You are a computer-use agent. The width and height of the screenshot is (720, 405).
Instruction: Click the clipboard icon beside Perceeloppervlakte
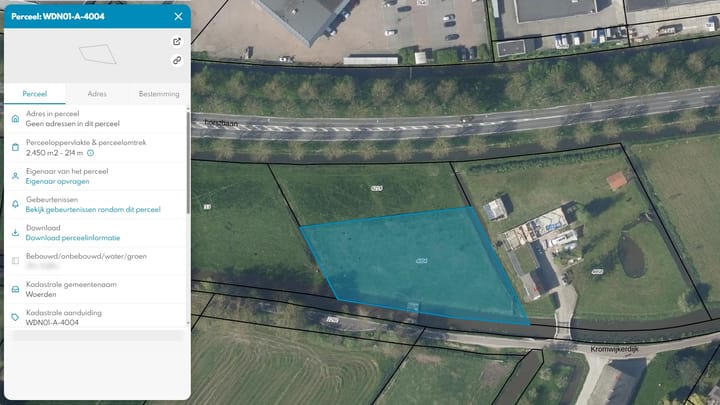point(15,148)
